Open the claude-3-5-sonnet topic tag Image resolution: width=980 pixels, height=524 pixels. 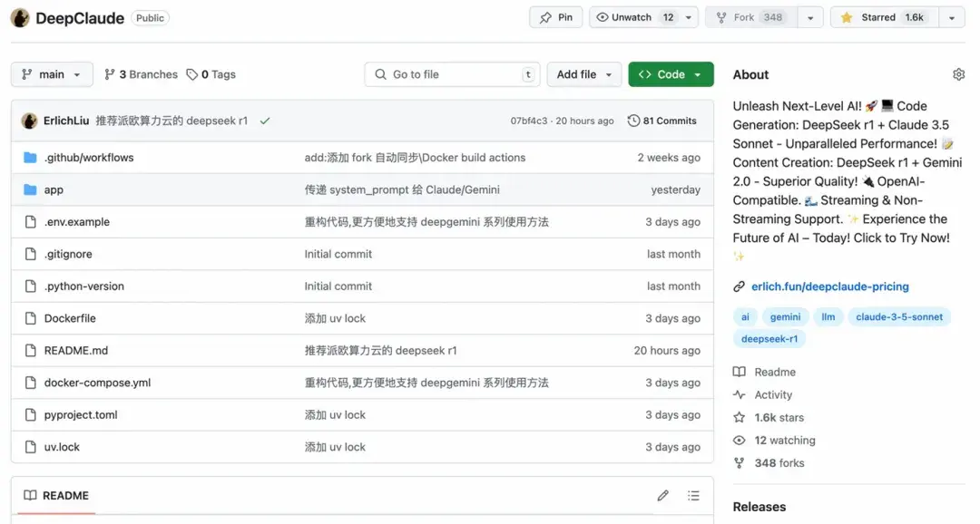click(899, 316)
